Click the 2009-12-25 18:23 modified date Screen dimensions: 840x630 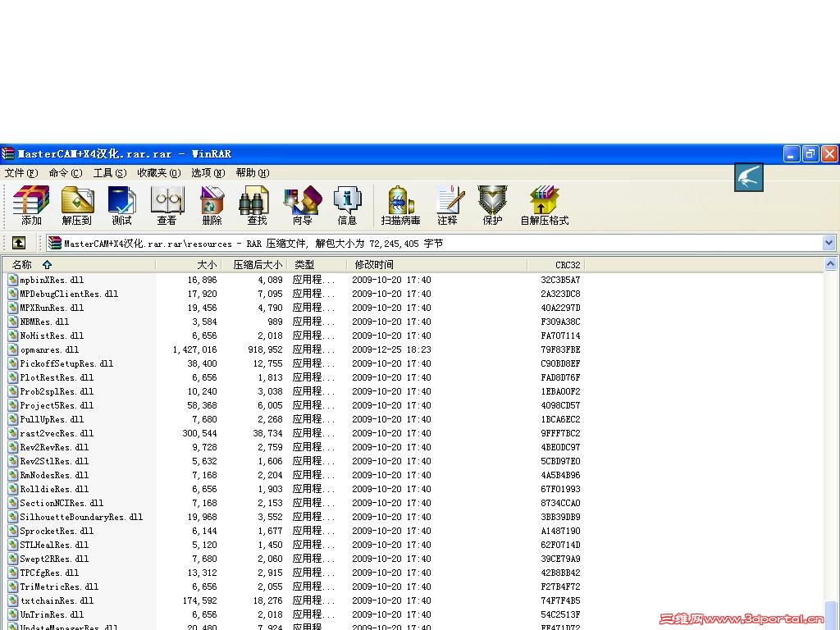(391, 349)
